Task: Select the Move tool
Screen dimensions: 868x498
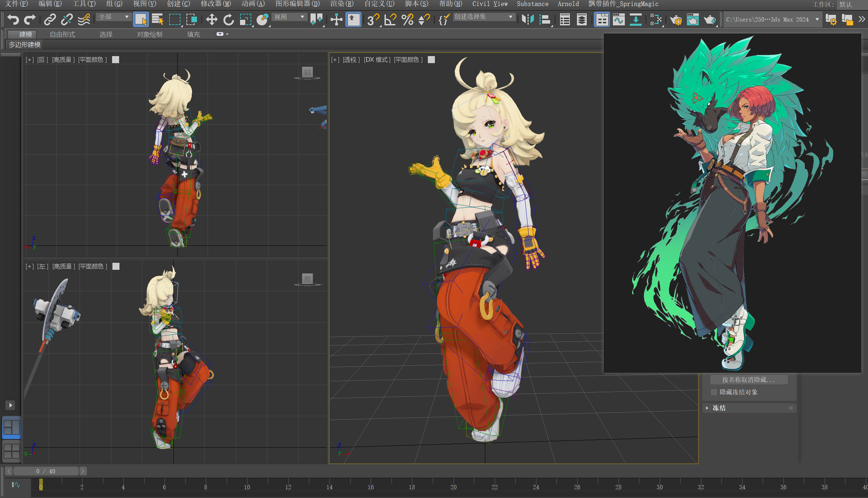Action: (x=211, y=19)
